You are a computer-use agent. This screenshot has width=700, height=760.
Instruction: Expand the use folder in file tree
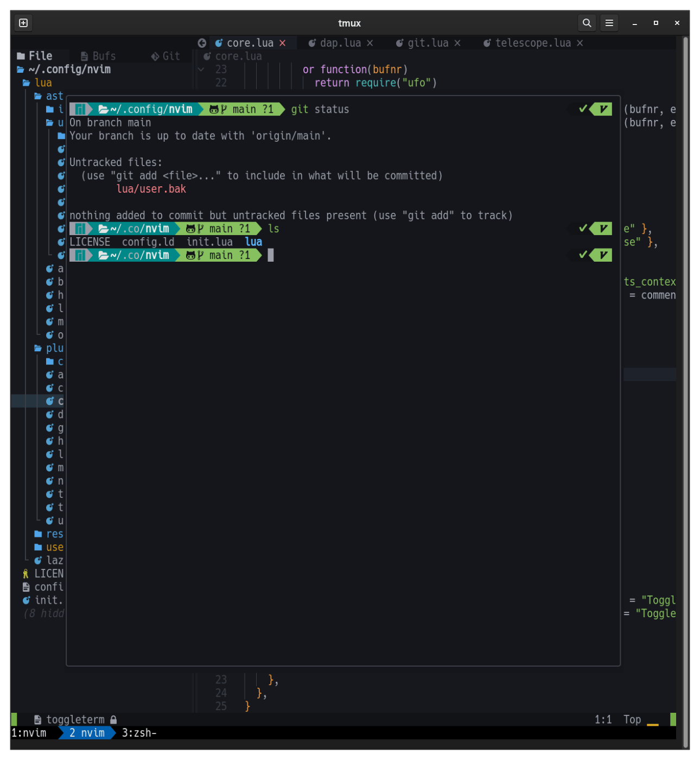pyautogui.click(x=49, y=547)
